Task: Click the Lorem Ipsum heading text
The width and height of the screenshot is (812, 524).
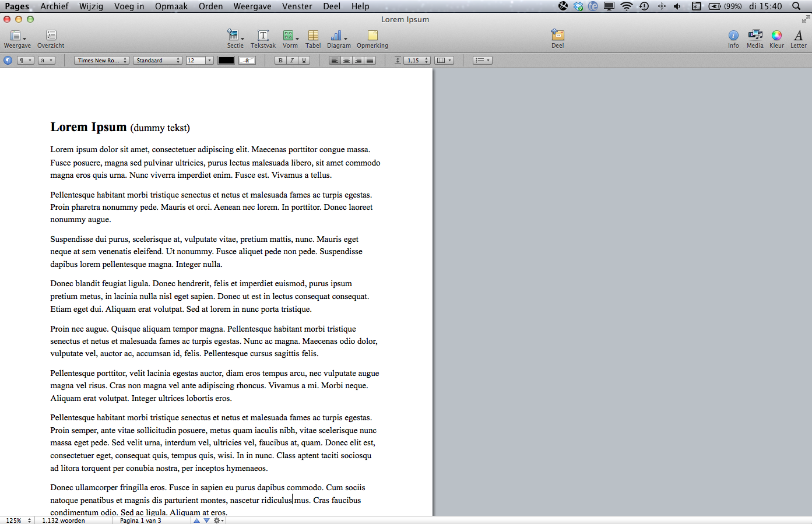Action: click(x=89, y=127)
